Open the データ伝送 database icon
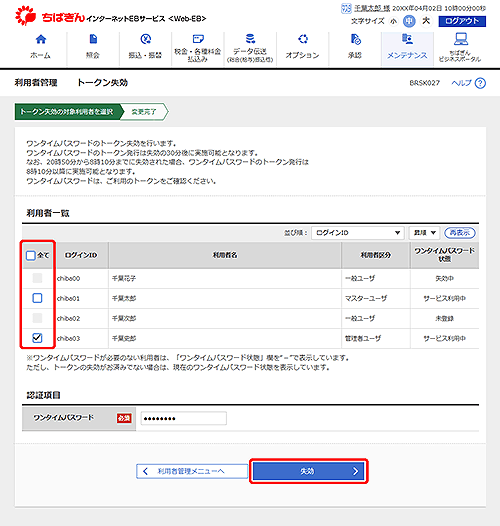The height and width of the screenshot is (526, 500). tap(250, 39)
